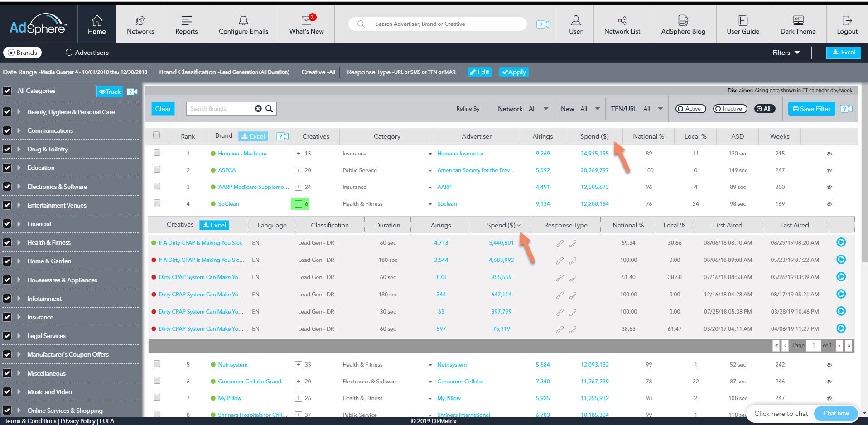This screenshot has height=425, width=868.
Task: Check the select-all checkbox in table header
Action: [x=157, y=135]
